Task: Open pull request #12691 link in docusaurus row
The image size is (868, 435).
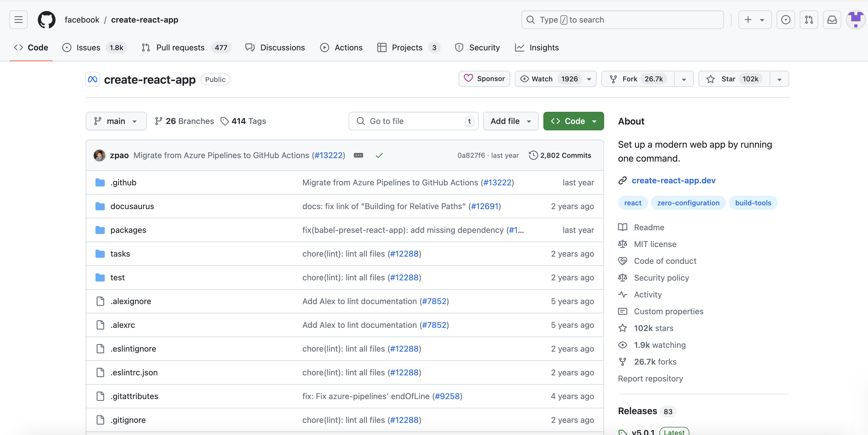Action: [485, 206]
